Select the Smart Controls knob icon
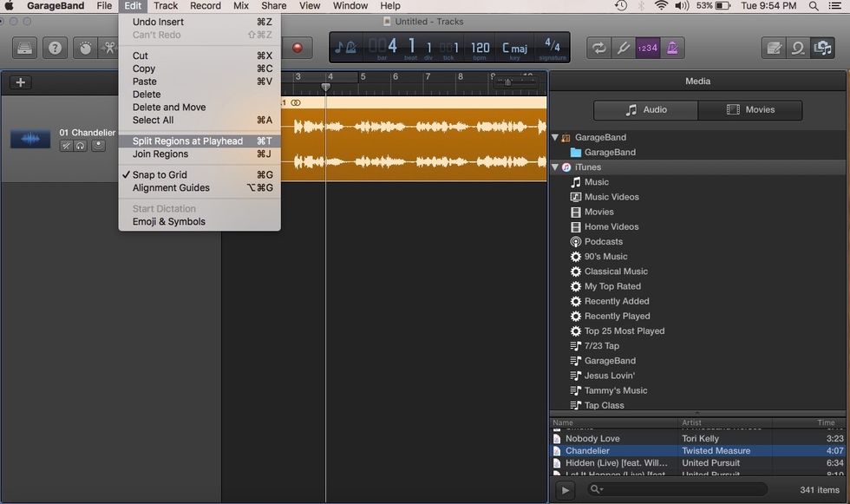The width and height of the screenshot is (850, 504). [x=85, y=48]
